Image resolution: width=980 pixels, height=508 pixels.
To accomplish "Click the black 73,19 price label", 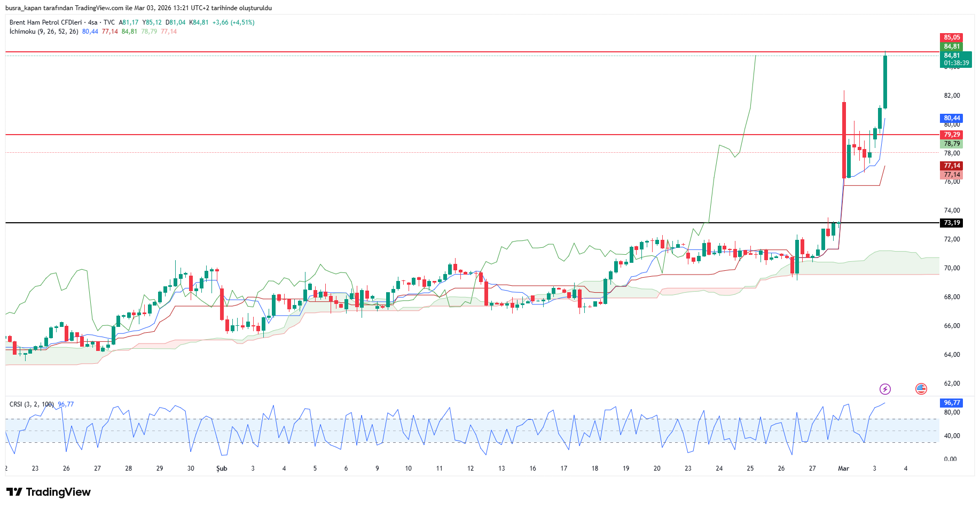I will click(x=951, y=223).
